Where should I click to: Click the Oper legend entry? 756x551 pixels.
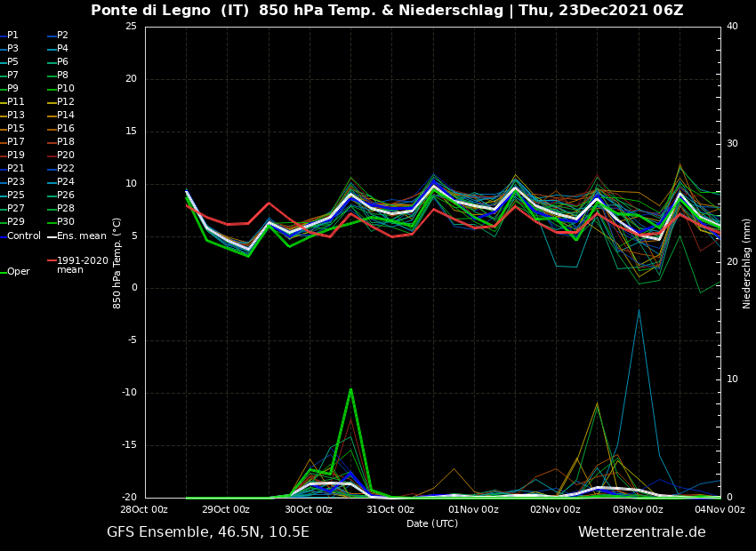click(x=18, y=272)
